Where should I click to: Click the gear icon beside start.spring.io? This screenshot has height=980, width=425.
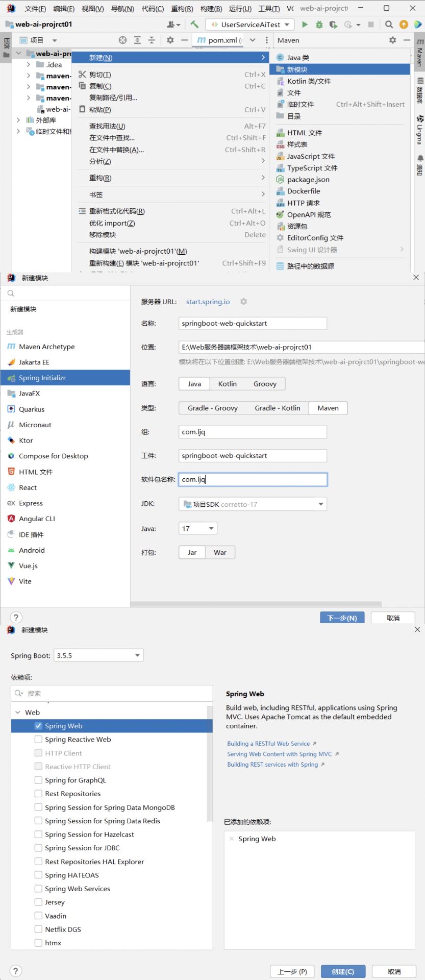(243, 302)
